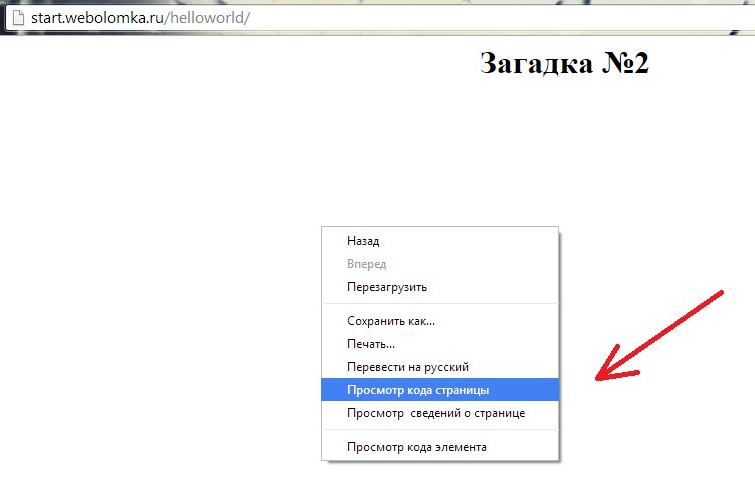Select Сохранить как... in the context menu

pyautogui.click(x=440, y=321)
